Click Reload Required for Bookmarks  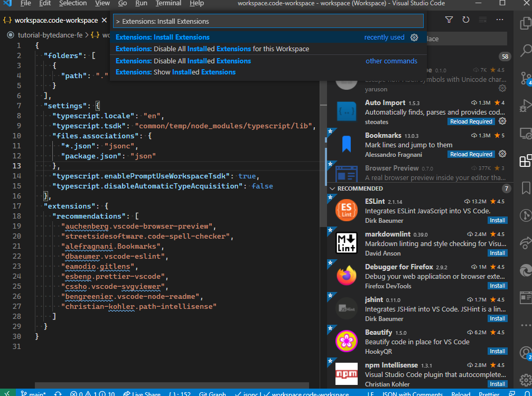click(471, 154)
